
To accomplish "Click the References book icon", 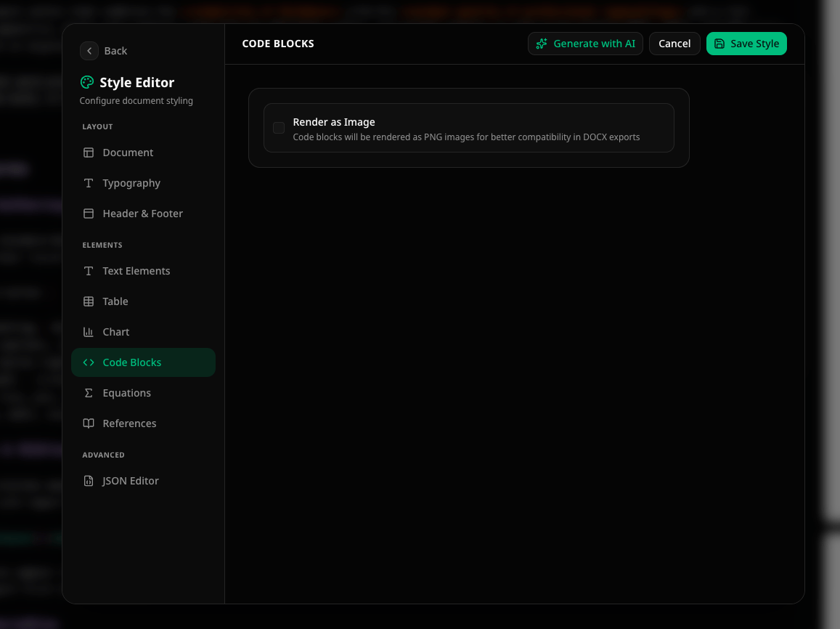I will (89, 423).
